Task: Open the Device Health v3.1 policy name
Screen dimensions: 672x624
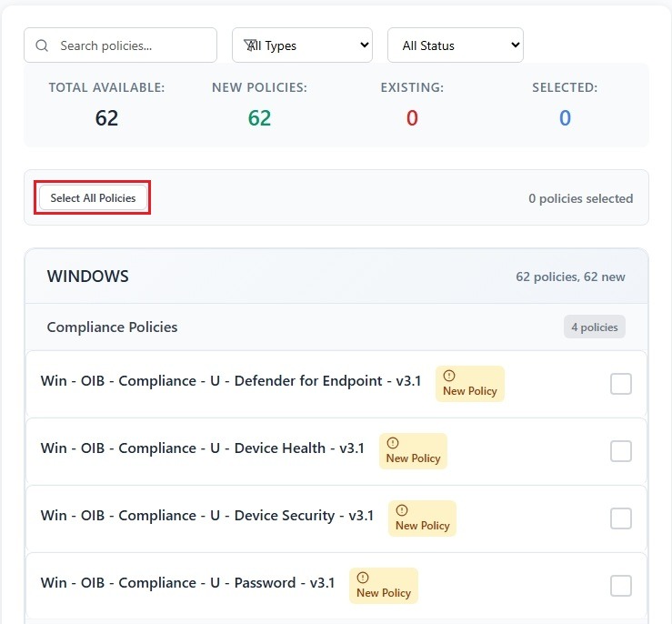Action: tap(202, 448)
